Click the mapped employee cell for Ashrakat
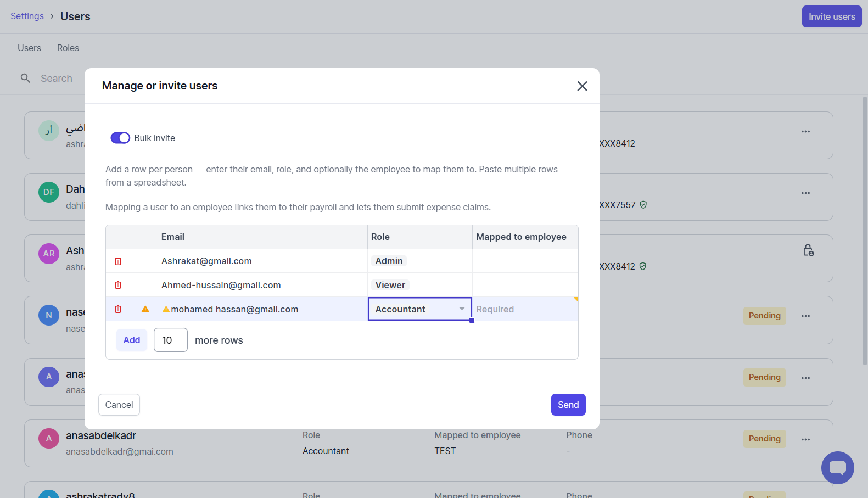Screen dimensions: 868x498 [525, 261]
